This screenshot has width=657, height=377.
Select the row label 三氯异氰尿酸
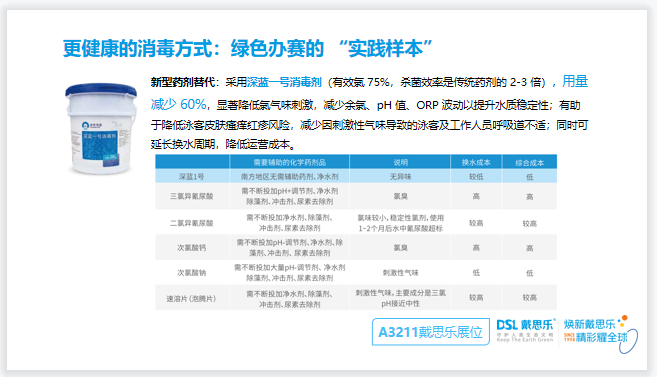coord(191,196)
